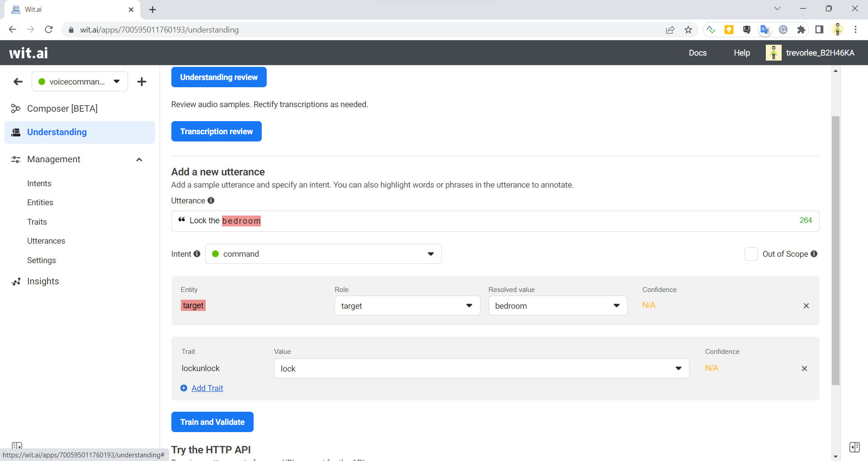
Task: Click the green checkmark extension icon
Action: pyautogui.click(x=711, y=30)
